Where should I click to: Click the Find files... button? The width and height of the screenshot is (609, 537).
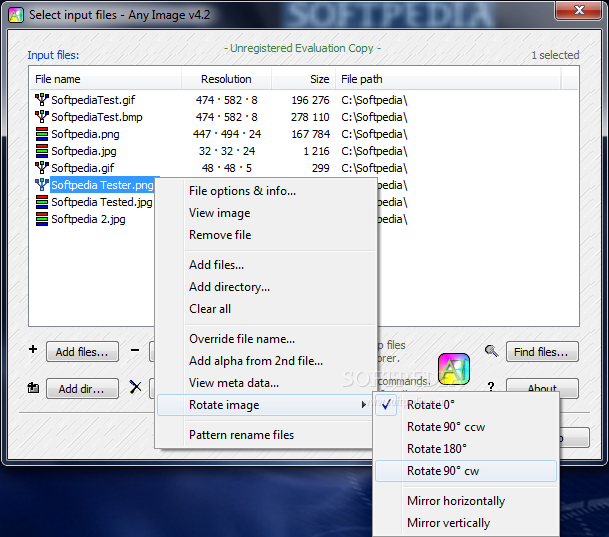542,352
